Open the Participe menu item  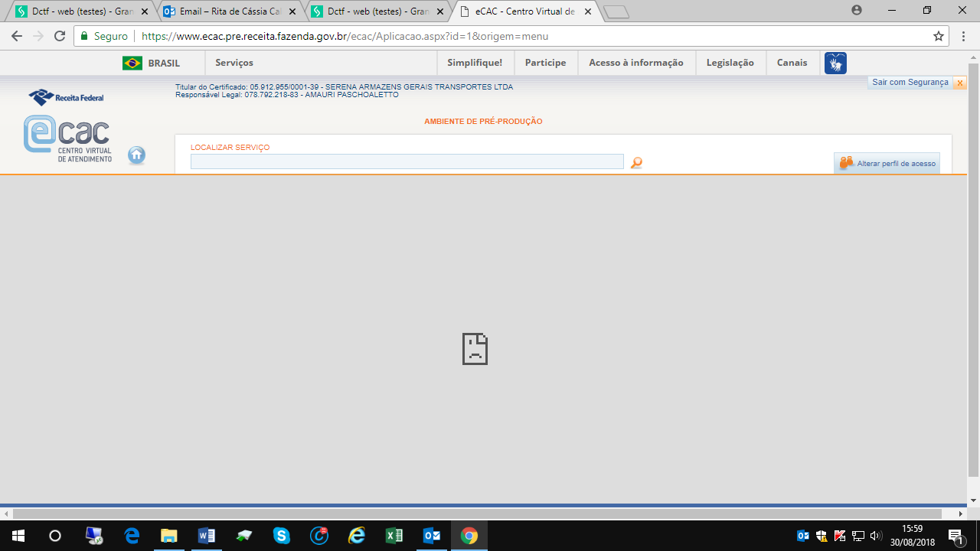coord(545,63)
